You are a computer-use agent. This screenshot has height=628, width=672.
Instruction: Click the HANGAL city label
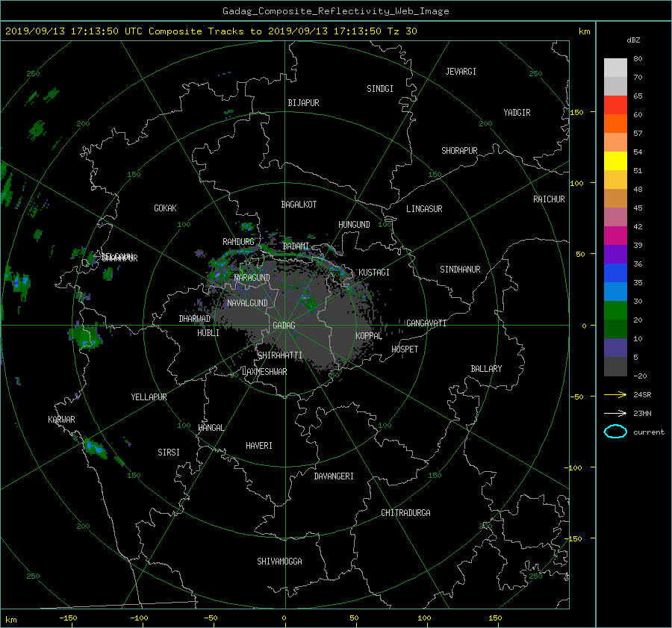[x=211, y=428]
